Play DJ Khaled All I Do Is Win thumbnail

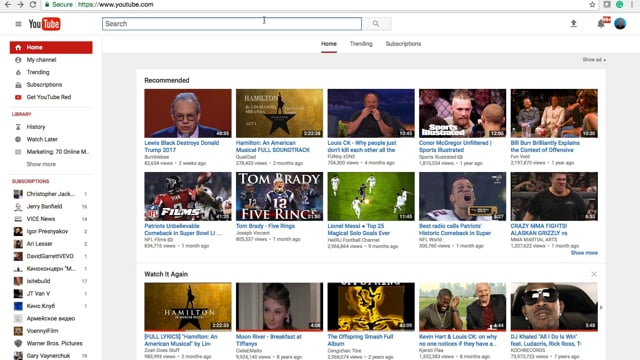point(554,307)
